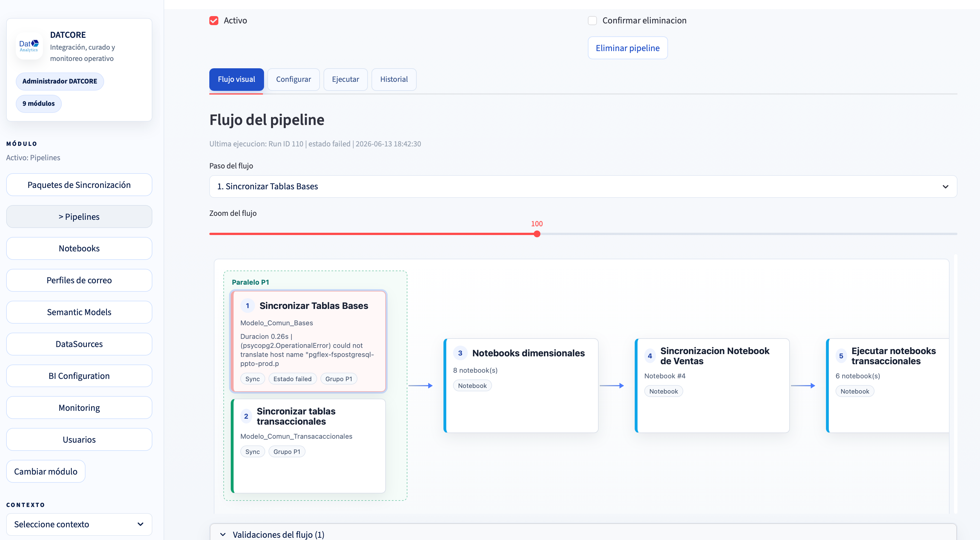Click the Grupo P1 tag in step 2
980x540 pixels.
(x=287, y=452)
